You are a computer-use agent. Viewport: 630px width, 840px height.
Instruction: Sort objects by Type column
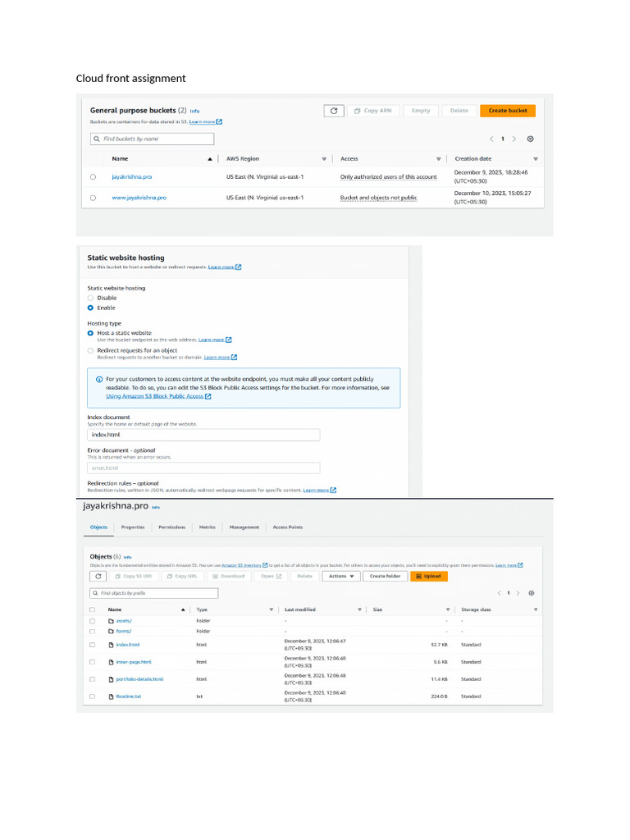271,609
